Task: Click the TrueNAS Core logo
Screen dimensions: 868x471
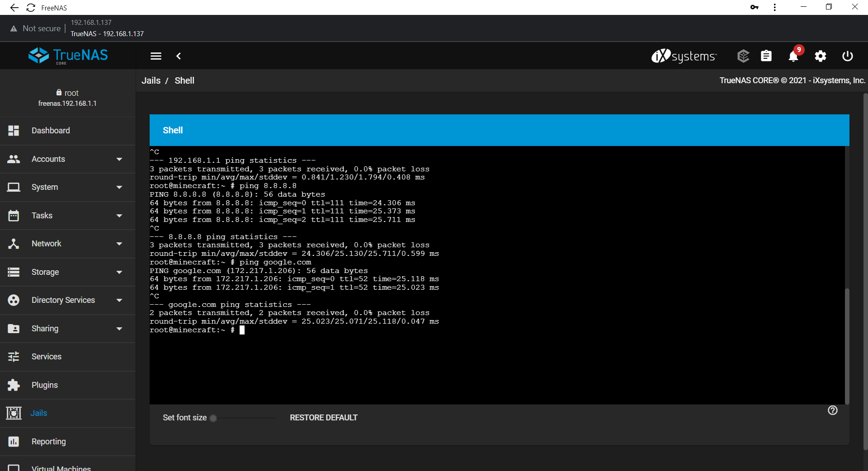Action: (68, 56)
